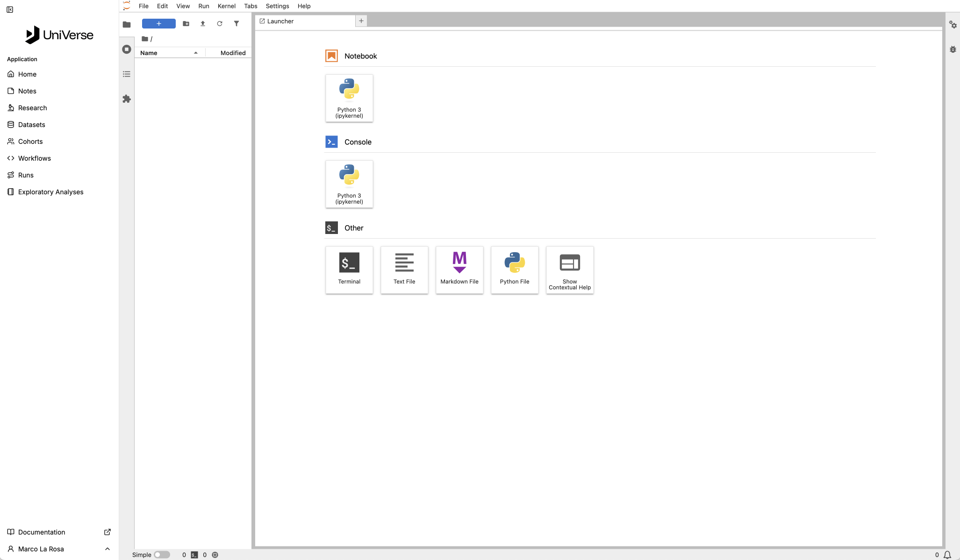The height and width of the screenshot is (560, 960).
Task: Open the Running Terminals and Kernels panel
Action: (127, 50)
